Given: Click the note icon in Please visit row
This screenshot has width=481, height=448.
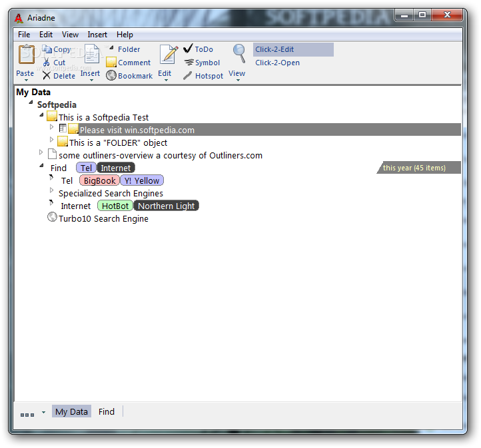Looking at the screenshot, I should tap(73, 128).
